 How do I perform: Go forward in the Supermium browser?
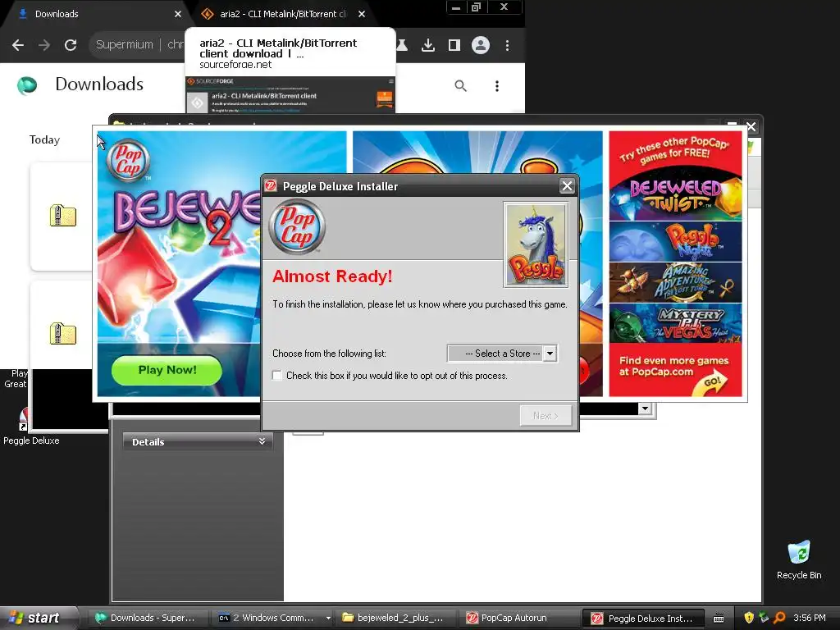[x=44, y=45]
